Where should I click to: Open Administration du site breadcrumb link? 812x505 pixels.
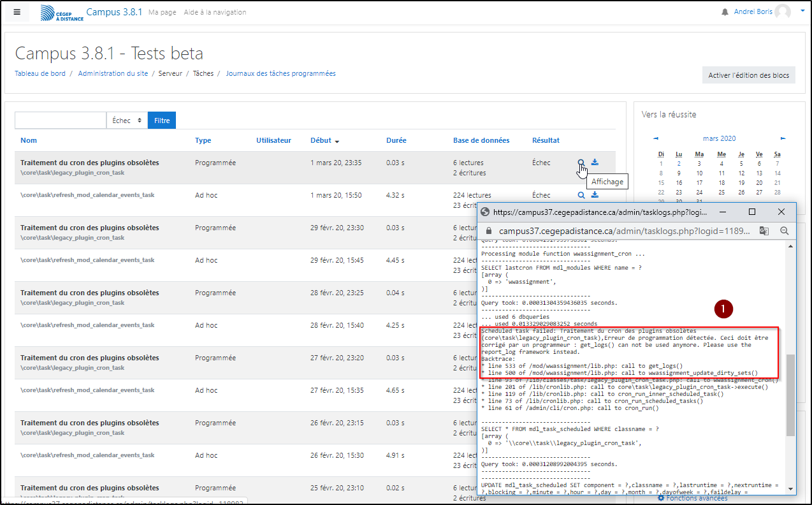tap(113, 73)
